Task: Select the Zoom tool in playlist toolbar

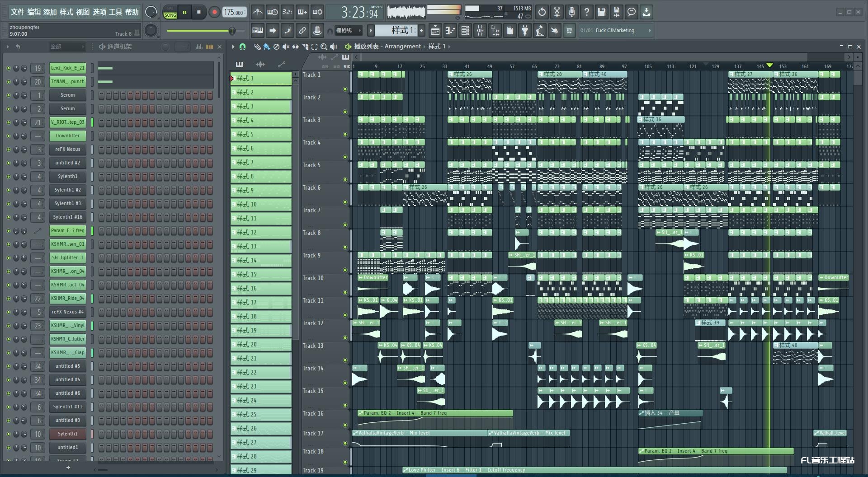Action: (324, 47)
